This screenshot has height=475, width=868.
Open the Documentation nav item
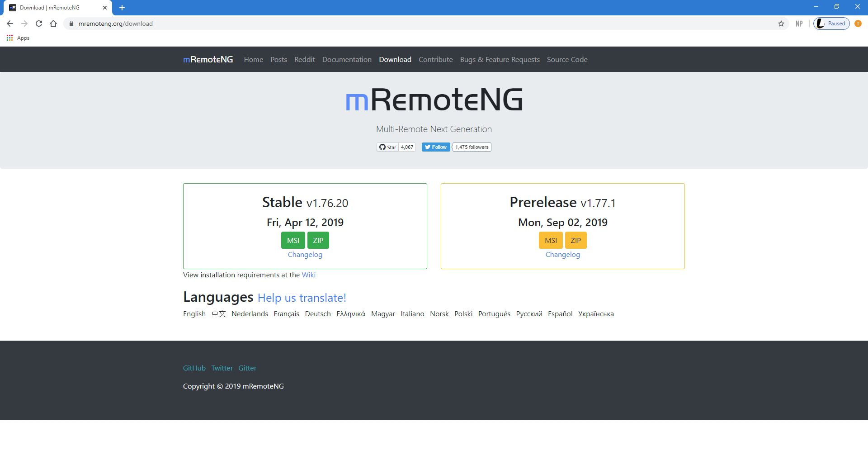347,59
